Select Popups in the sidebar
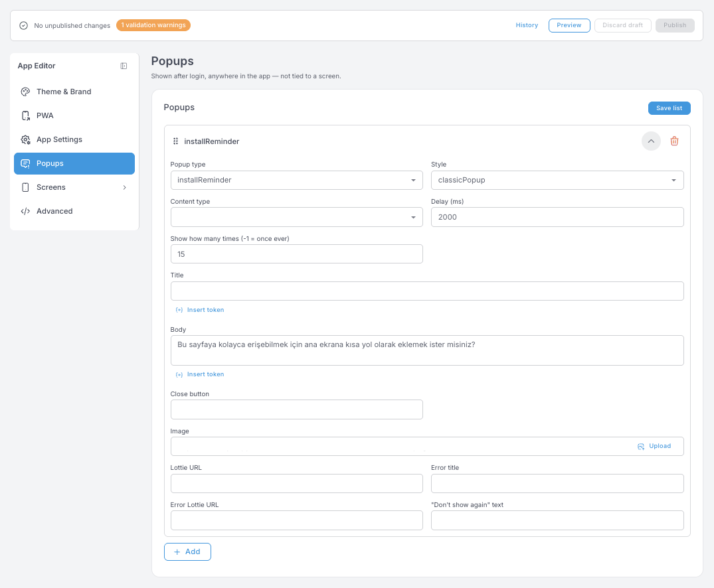The image size is (714, 588). [x=74, y=163]
